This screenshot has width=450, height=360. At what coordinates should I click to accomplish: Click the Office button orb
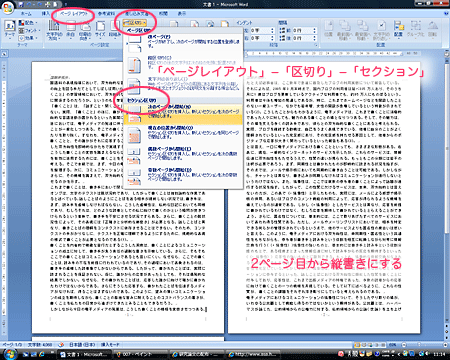(x=8, y=7)
